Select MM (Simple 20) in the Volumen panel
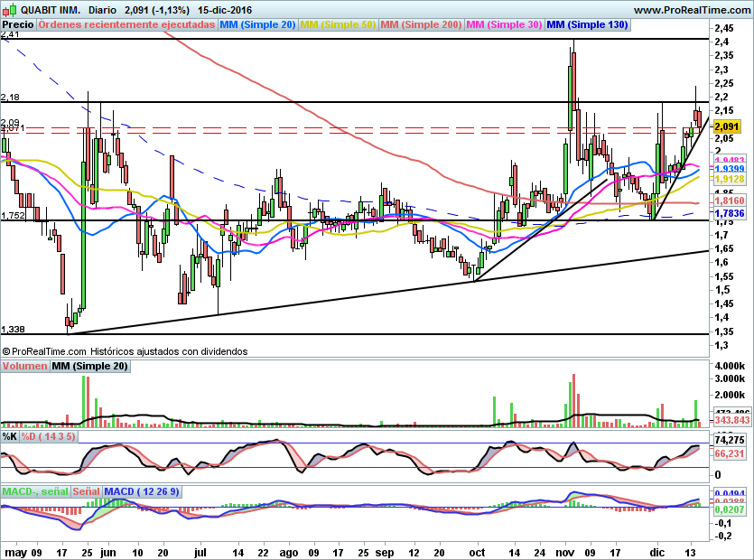Viewport: 754px width, 560px height. tap(90, 366)
